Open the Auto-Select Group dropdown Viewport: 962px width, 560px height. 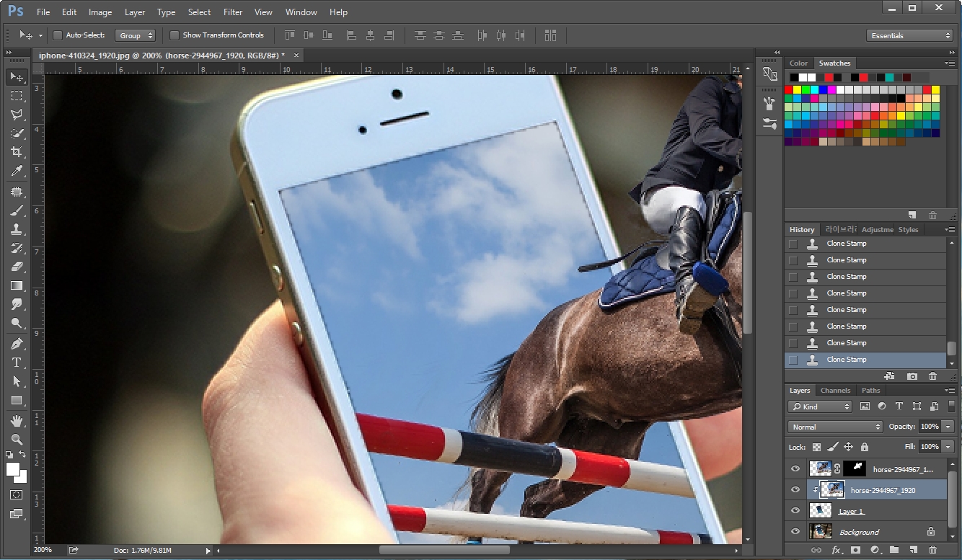pos(136,35)
